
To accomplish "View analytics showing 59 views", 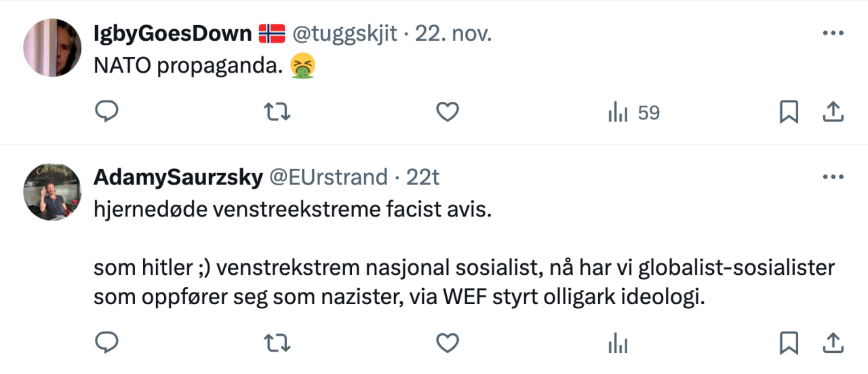I will [x=633, y=113].
